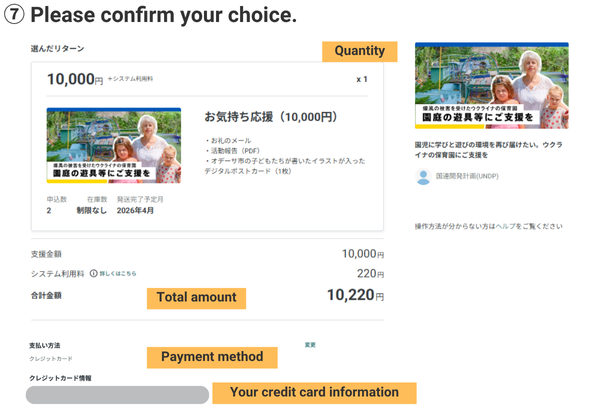Click the reward image inside the return card
This screenshot has height=414, width=600.
coord(113,145)
